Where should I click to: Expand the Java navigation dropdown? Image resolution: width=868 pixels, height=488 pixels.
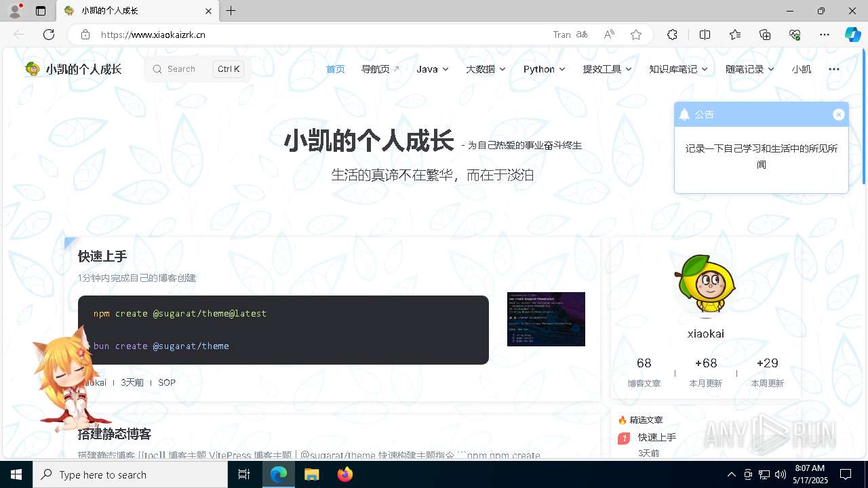pyautogui.click(x=433, y=69)
